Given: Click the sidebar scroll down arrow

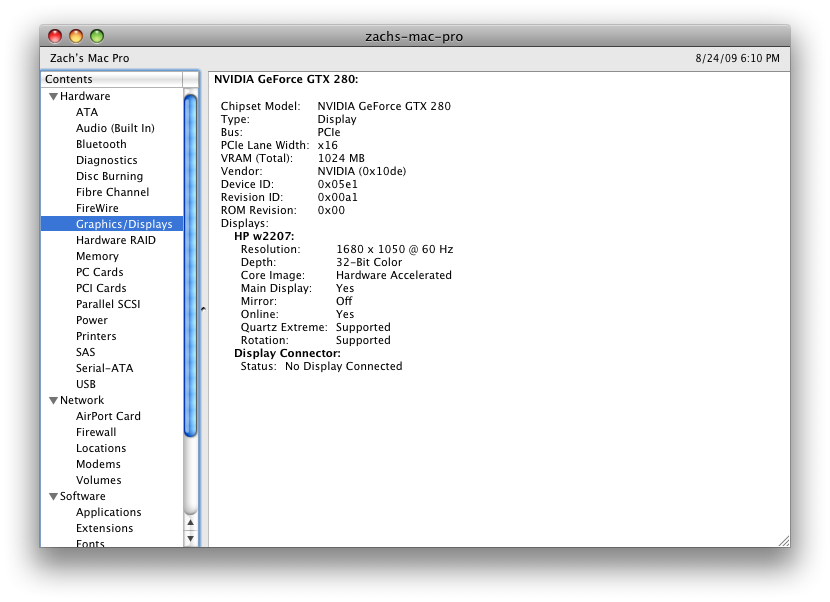Looking at the screenshot, I should tap(190, 538).
